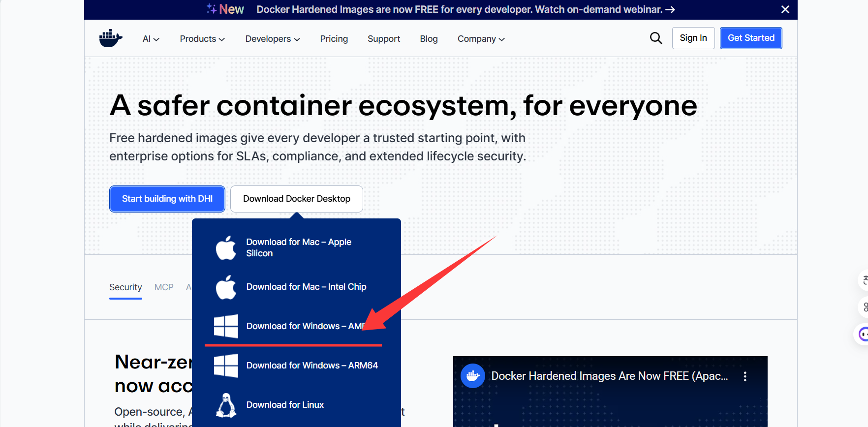Switch to the MCP tab
This screenshot has width=868, height=427.
point(164,287)
